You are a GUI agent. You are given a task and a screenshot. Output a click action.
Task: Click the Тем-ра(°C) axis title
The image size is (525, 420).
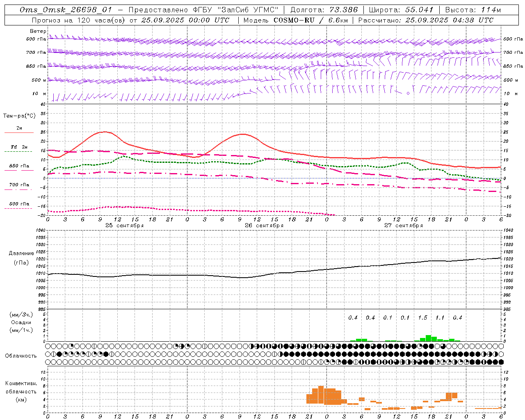(19, 116)
